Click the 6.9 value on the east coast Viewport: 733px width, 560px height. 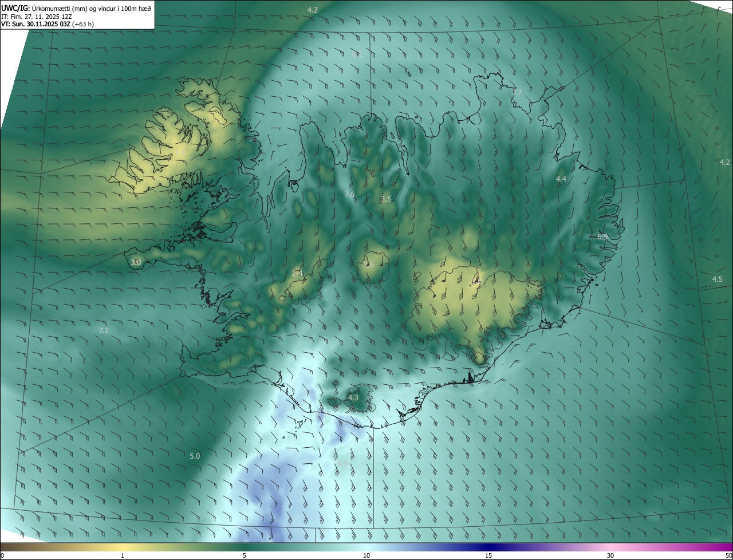tap(602, 236)
